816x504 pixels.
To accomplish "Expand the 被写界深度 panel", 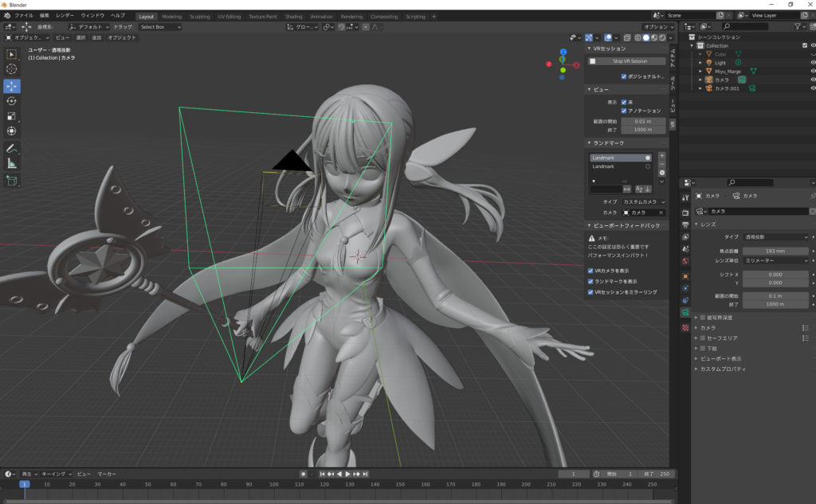I will (696, 317).
